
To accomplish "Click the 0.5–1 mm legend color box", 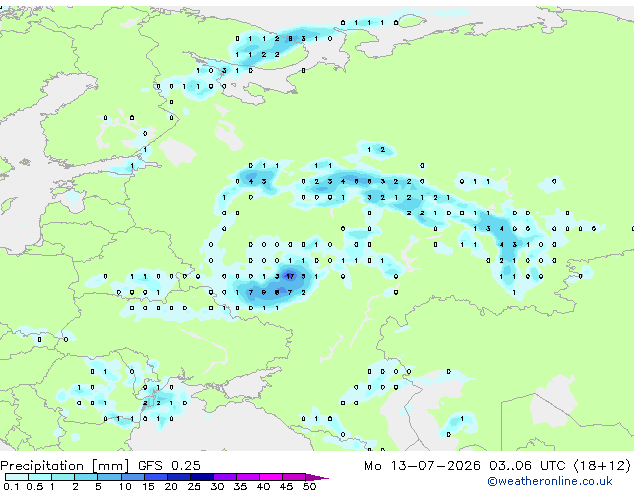I will tap(40, 477).
